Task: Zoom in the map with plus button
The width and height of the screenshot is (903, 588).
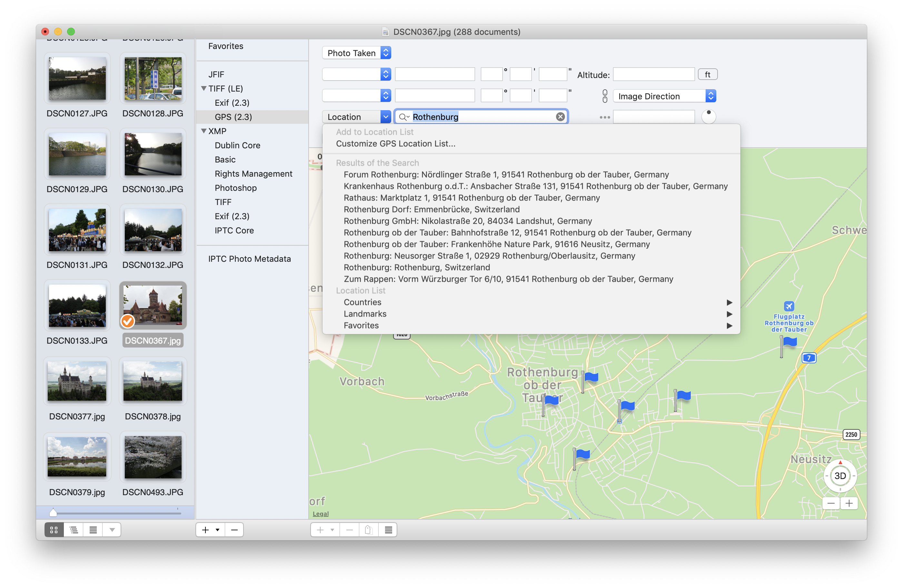Action: 849,504
